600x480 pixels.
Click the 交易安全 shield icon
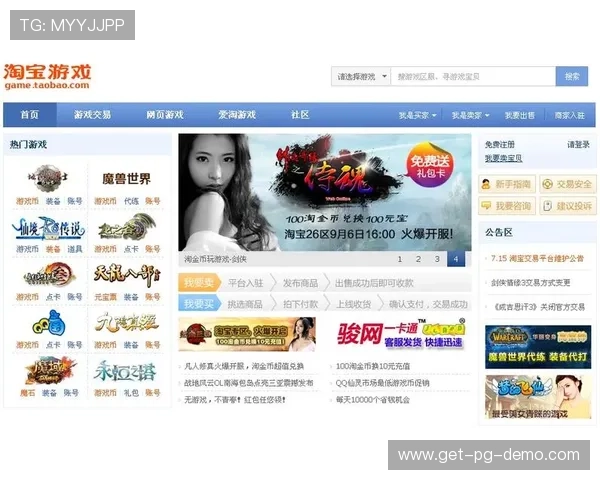[548, 184]
